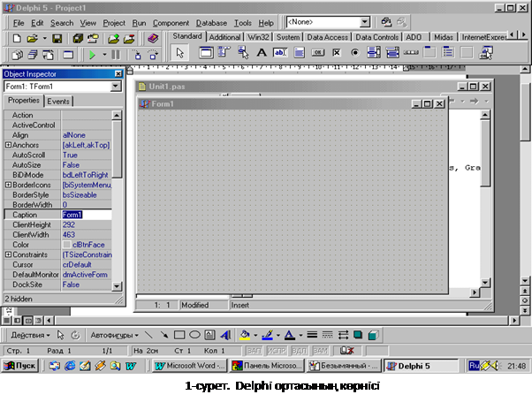Switch to the Data Access palette tab
The width and height of the screenshot is (532, 402).
click(x=327, y=37)
